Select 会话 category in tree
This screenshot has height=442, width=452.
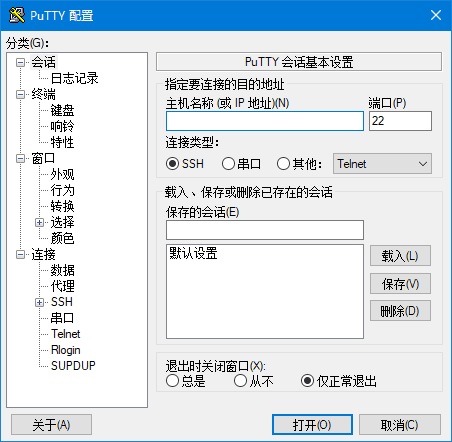[x=44, y=62]
